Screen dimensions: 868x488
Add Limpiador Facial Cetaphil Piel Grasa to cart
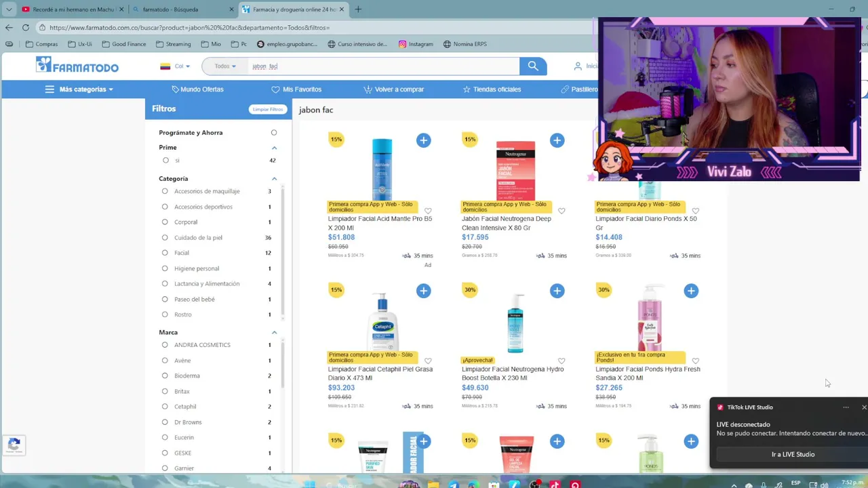click(x=423, y=291)
